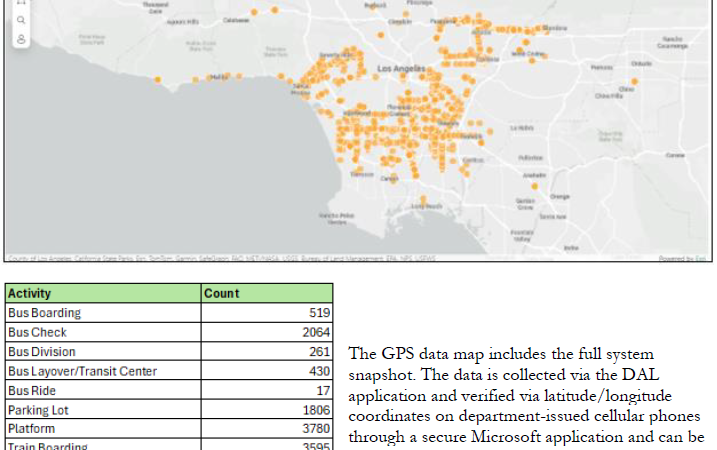Click the Chino Hills map label
Screen dimensions: 717x450
609,97
